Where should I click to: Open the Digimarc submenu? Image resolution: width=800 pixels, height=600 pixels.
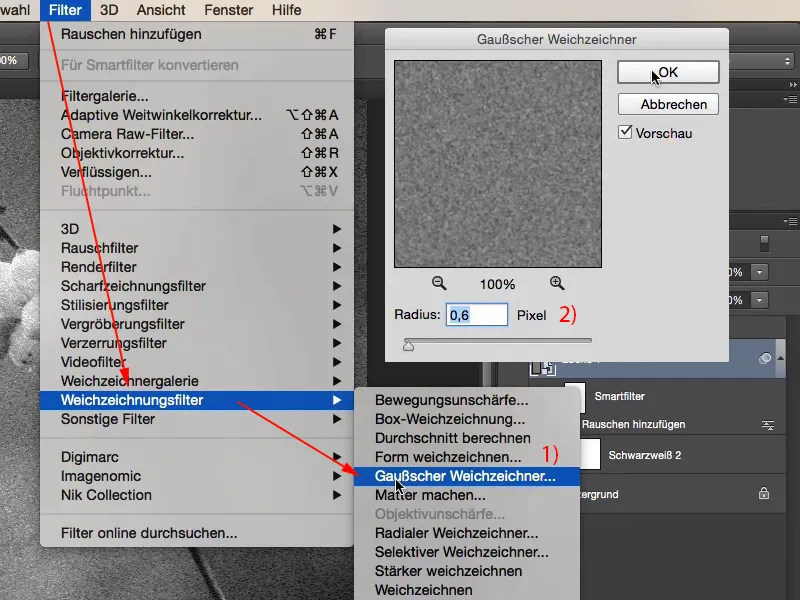pos(196,457)
